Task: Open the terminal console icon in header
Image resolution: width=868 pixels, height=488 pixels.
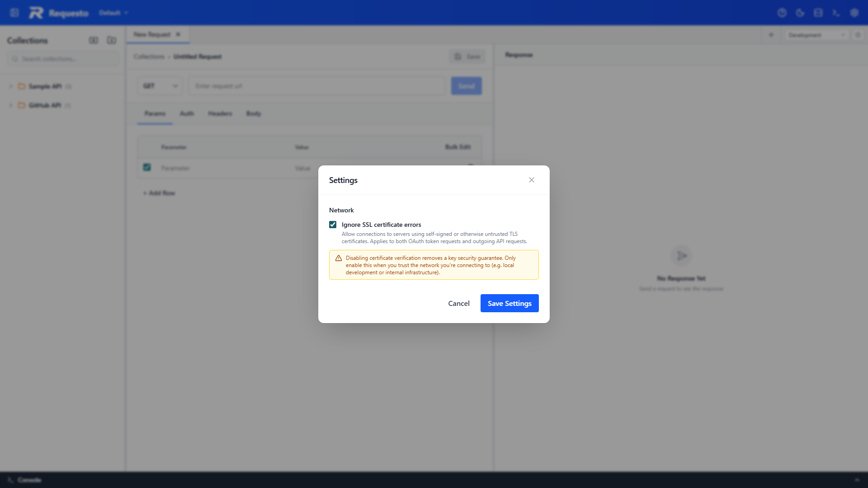Action: [x=836, y=13]
